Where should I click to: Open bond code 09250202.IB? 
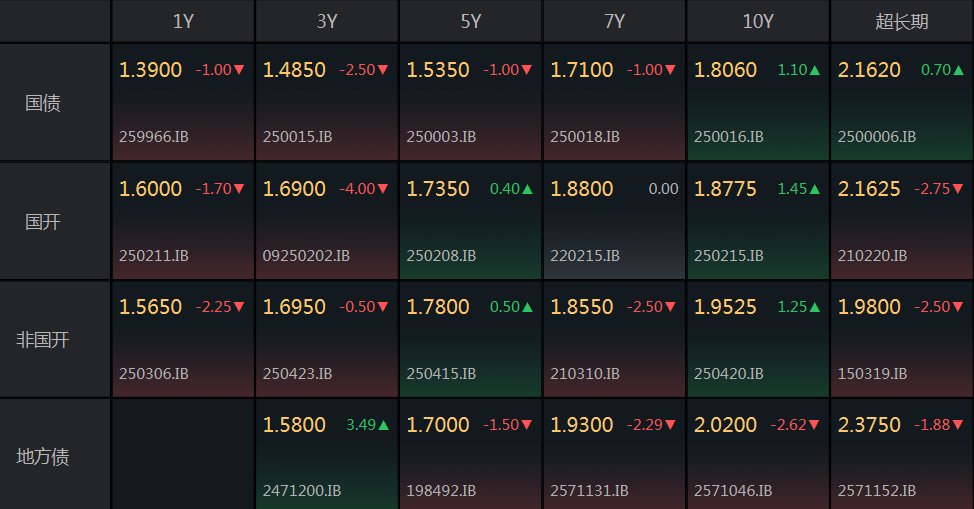(x=306, y=256)
